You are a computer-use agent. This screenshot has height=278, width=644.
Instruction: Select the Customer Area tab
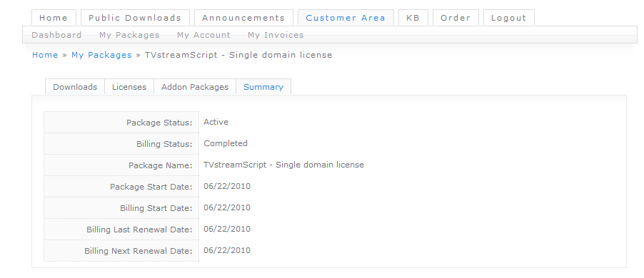click(346, 18)
